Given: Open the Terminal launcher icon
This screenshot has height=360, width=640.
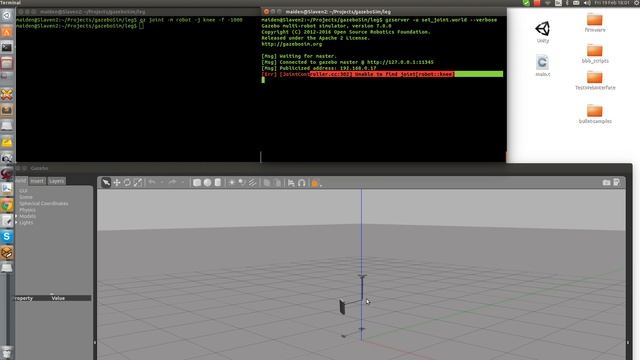Looking at the screenshot, I should pos(7,47).
